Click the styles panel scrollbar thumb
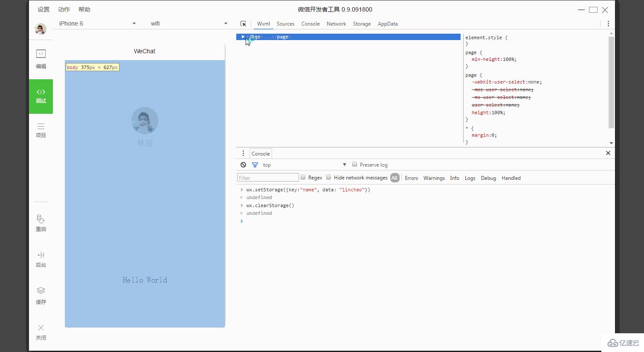The image size is (644, 352). tap(611, 82)
